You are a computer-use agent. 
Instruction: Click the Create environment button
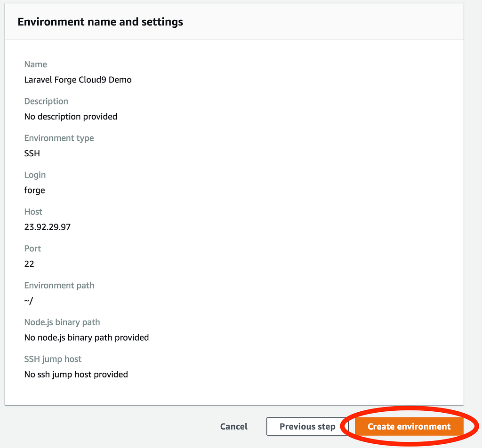click(409, 426)
